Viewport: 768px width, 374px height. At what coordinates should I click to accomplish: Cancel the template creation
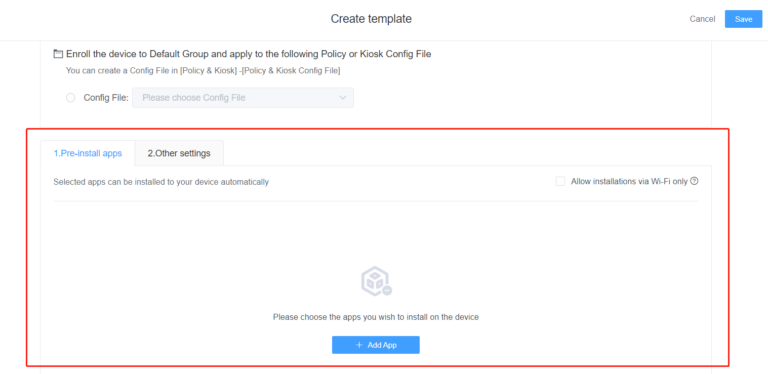(702, 19)
